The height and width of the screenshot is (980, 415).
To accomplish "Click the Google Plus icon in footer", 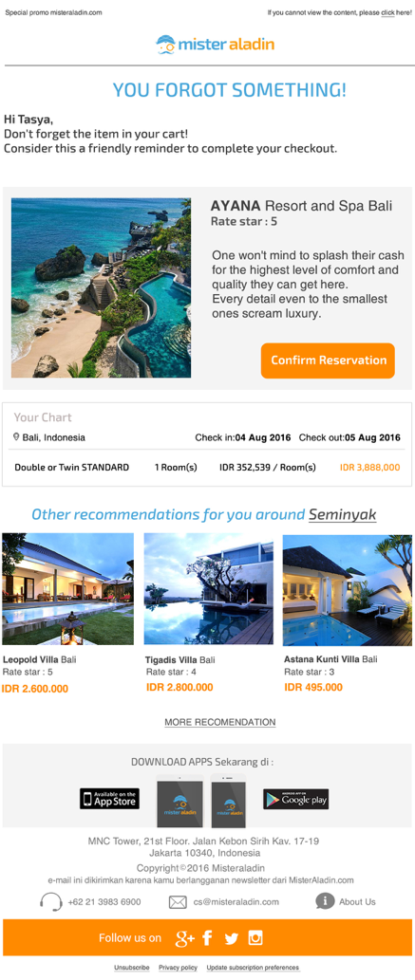I will coord(184,938).
